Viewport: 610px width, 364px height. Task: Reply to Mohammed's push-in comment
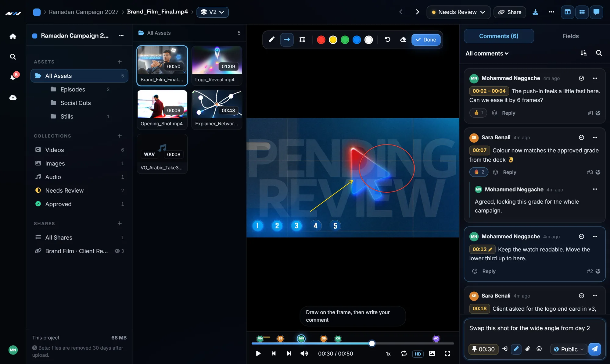coord(508,113)
